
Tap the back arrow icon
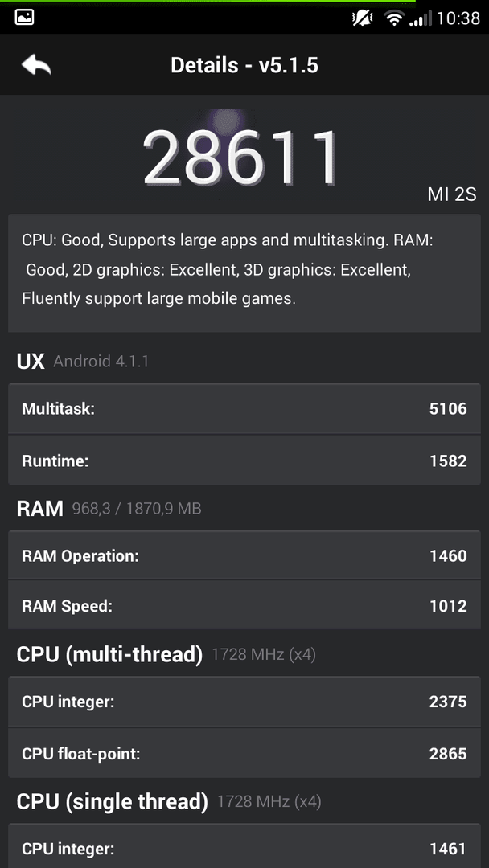tap(36, 65)
